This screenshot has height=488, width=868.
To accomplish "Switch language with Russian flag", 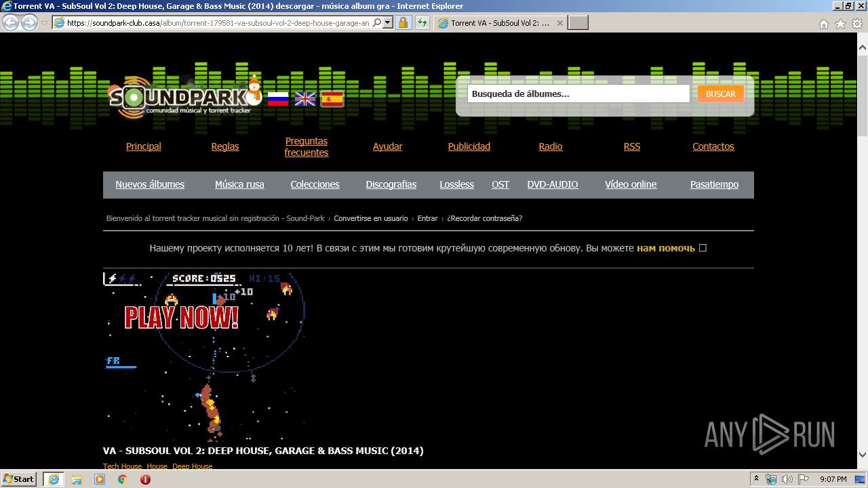I will point(278,99).
